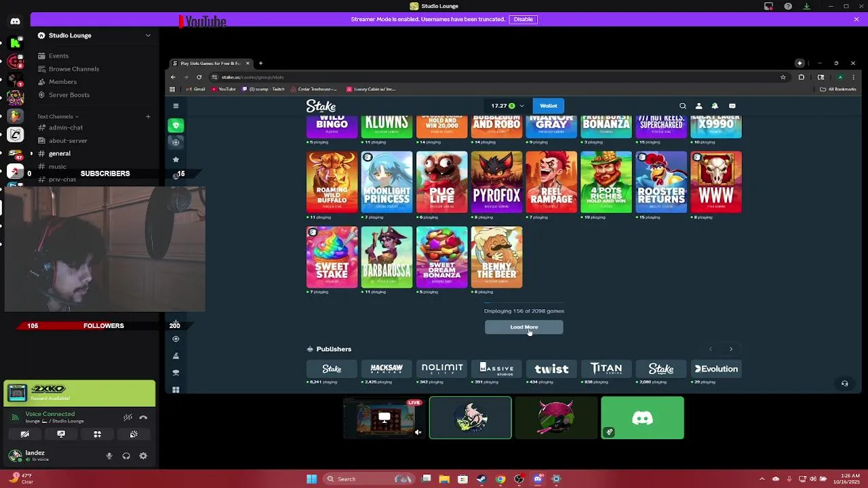The image size is (868, 488).
Task: Toggle Discord camera on
Action: [24, 434]
